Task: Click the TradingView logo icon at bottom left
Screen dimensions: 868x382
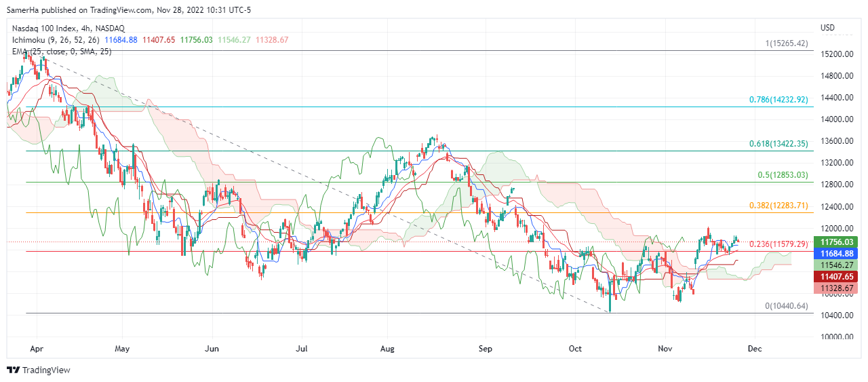Action: click(x=14, y=370)
